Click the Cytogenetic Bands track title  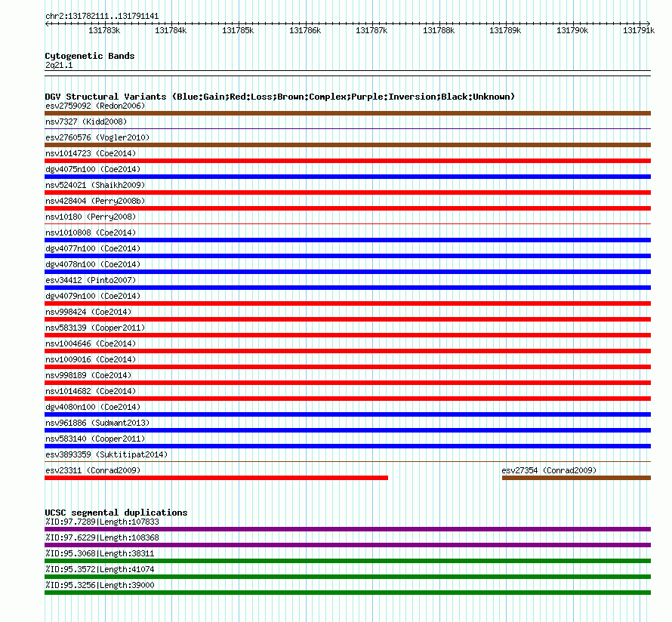(x=90, y=56)
